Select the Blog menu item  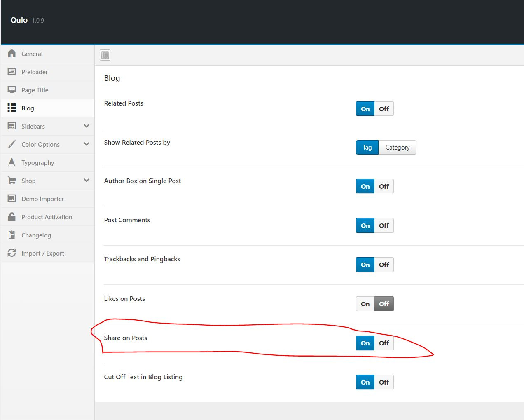tap(48, 108)
